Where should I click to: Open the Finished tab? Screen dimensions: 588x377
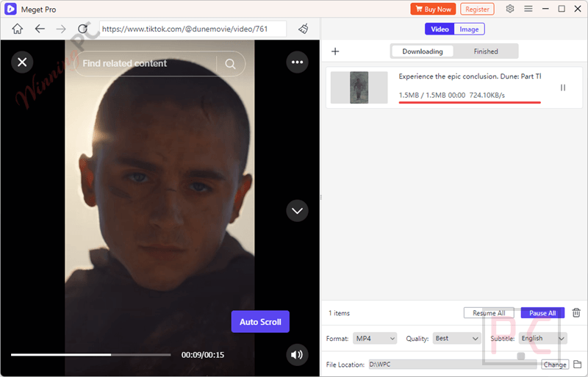pos(486,51)
